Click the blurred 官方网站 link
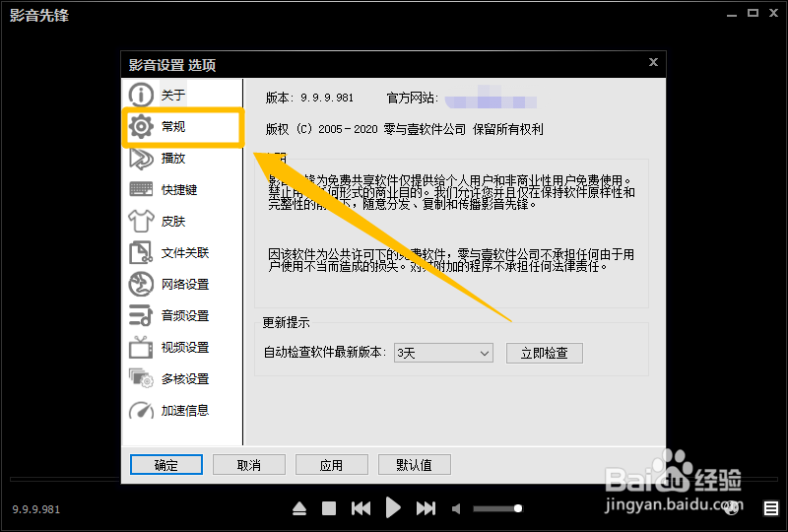The width and height of the screenshot is (788, 532). tap(491, 99)
